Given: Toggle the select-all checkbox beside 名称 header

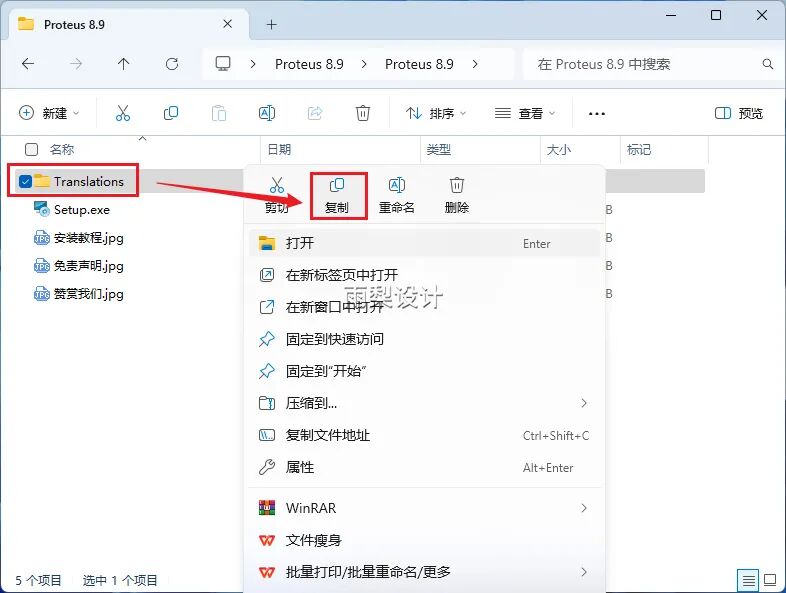Looking at the screenshot, I should [31, 149].
